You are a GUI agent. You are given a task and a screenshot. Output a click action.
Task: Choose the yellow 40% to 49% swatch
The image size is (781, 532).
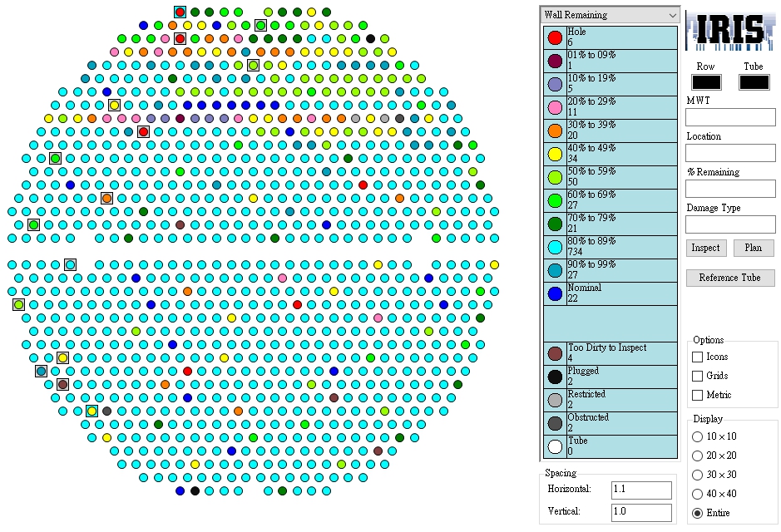click(x=555, y=155)
